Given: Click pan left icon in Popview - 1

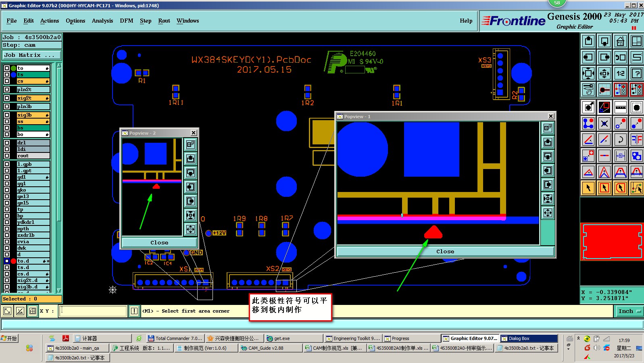Looking at the screenshot, I should coord(548,171).
